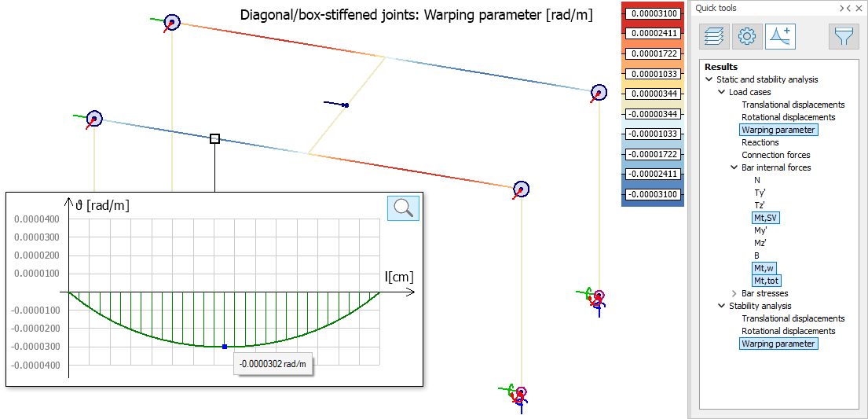Close the Quick tools panel
Screen dimensions: 868x419
pyautogui.click(x=861, y=8)
